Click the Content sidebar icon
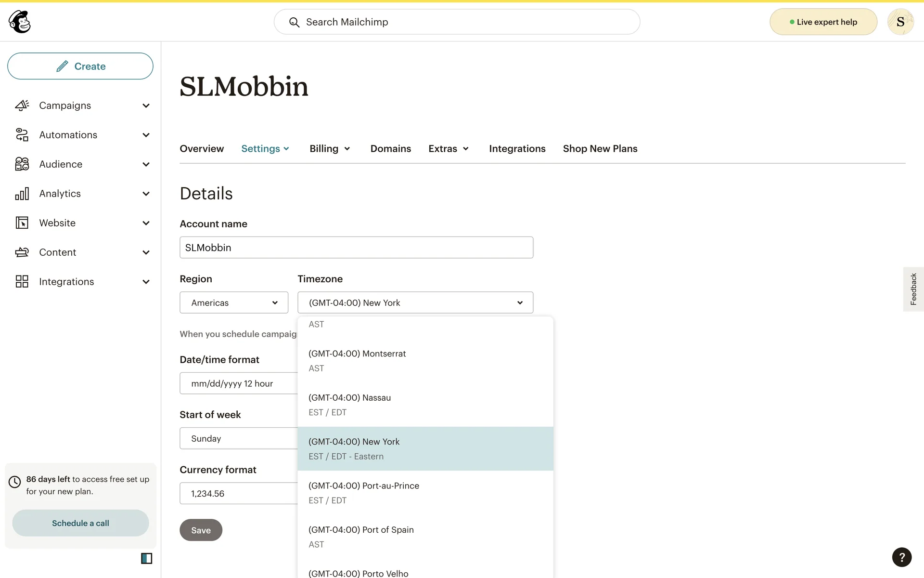Screen dimensions: 924x578 pos(22,252)
